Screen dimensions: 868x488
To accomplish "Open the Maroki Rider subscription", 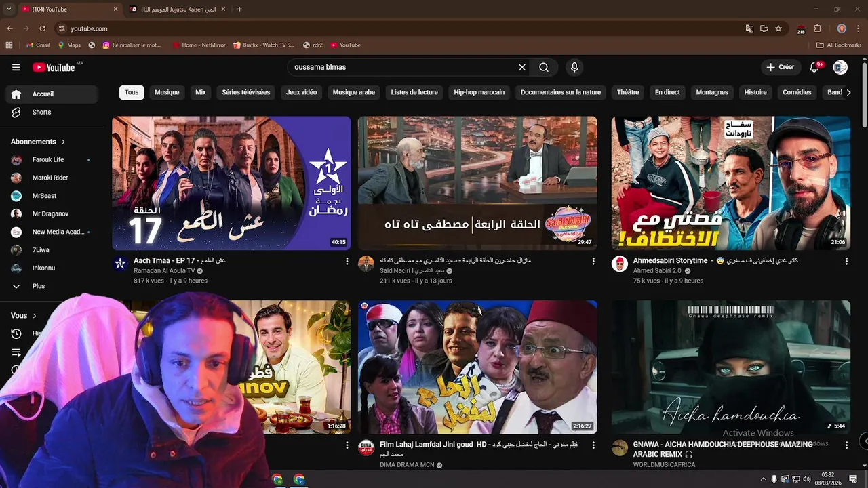I will [52, 178].
